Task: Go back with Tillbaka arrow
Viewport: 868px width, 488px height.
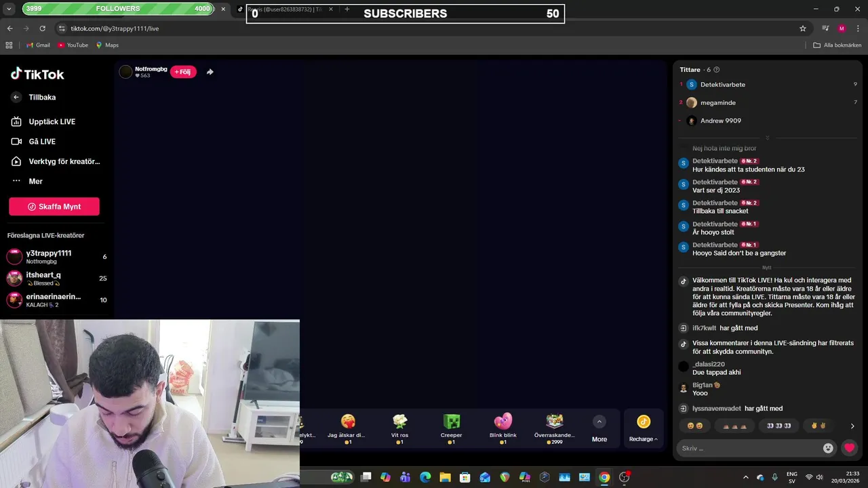Action: click(16, 97)
